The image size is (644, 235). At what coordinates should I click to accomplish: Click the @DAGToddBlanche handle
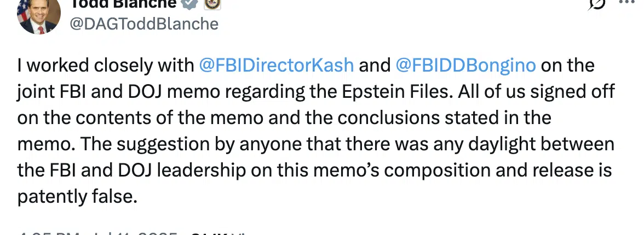[143, 24]
